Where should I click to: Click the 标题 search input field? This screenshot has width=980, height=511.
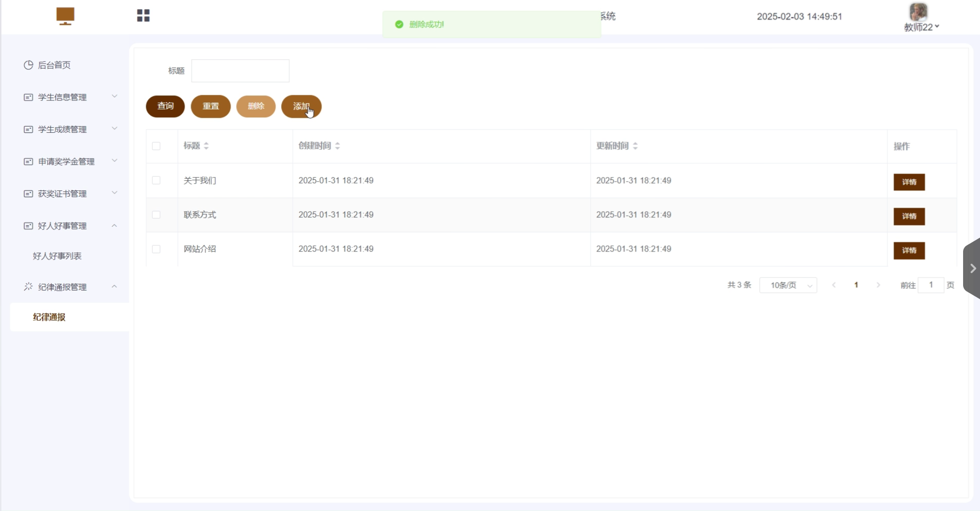coord(240,71)
